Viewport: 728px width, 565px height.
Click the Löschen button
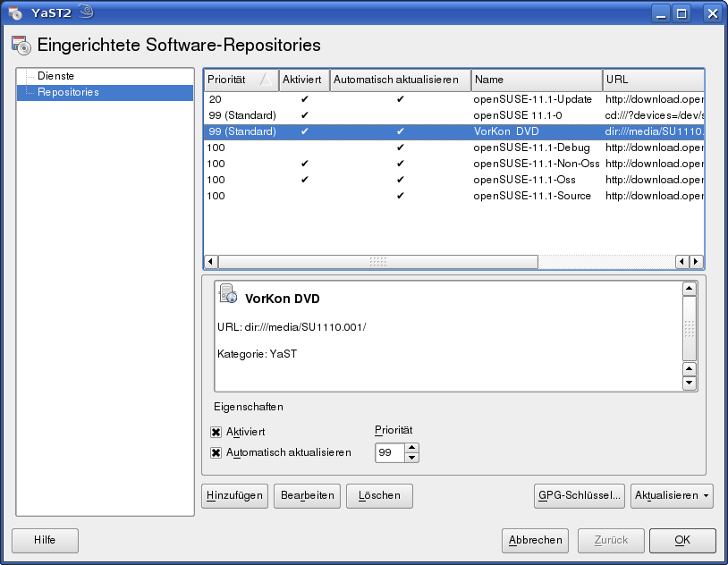click(x=379, y=496)
